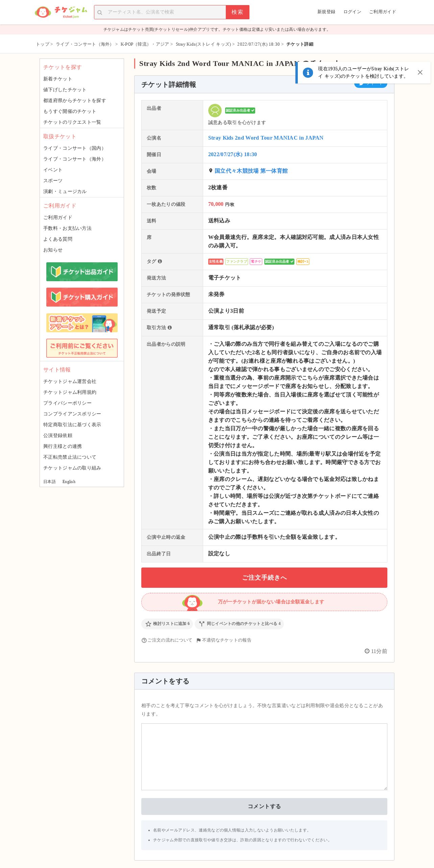This screenshot has width=434, height=868.
Task: Click the venue map pin icon
Action: tap(211, 171)
